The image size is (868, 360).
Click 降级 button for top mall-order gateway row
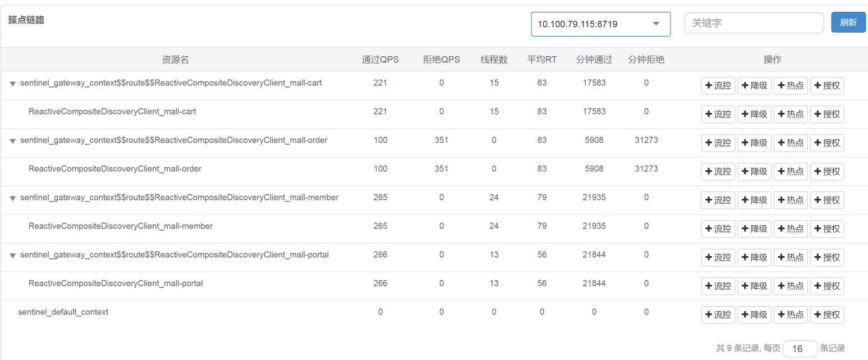(x=754, y=143)
